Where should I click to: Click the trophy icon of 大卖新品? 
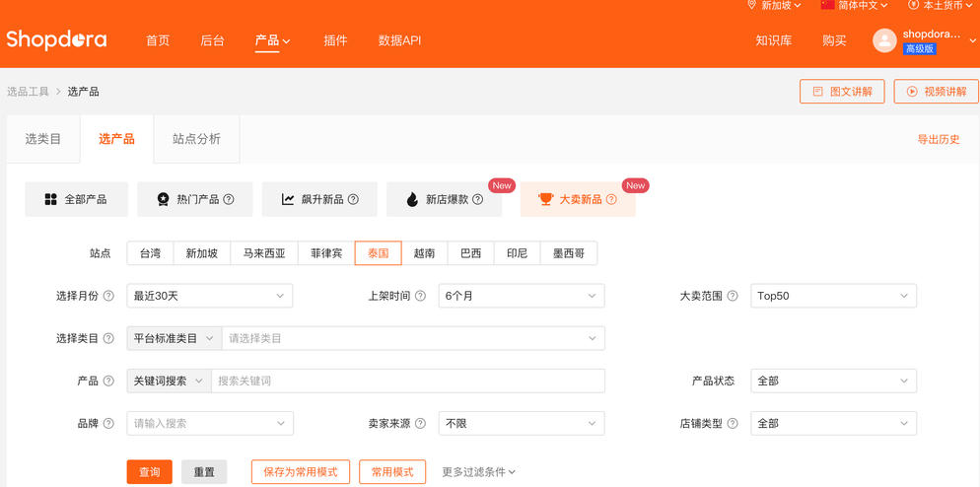(x=545, y=199)
